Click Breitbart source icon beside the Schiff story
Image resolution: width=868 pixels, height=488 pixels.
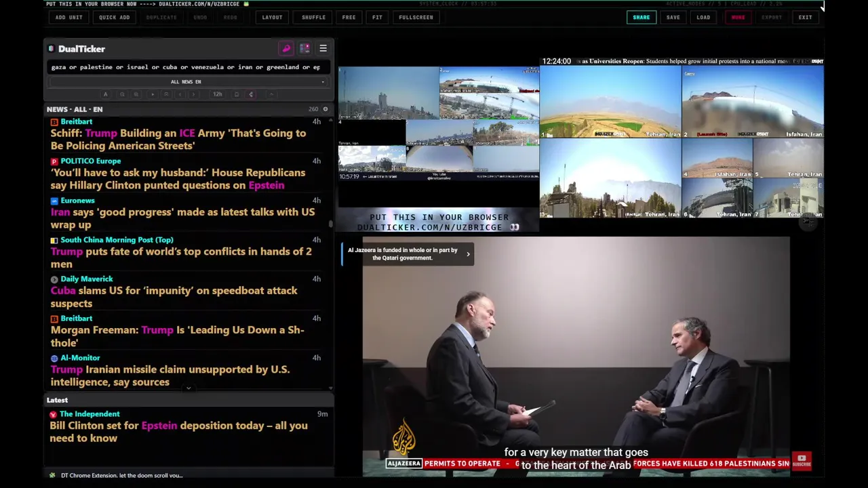tap(54, 122)
